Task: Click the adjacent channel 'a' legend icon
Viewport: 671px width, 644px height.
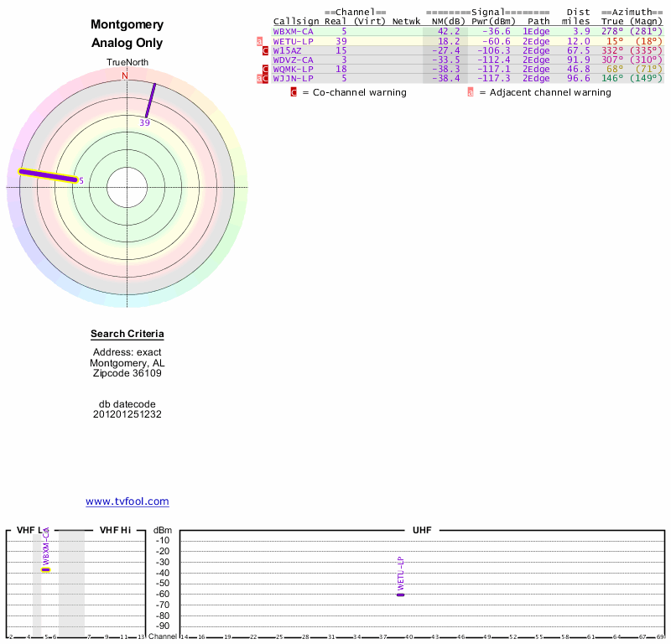Action: [470, 92]
